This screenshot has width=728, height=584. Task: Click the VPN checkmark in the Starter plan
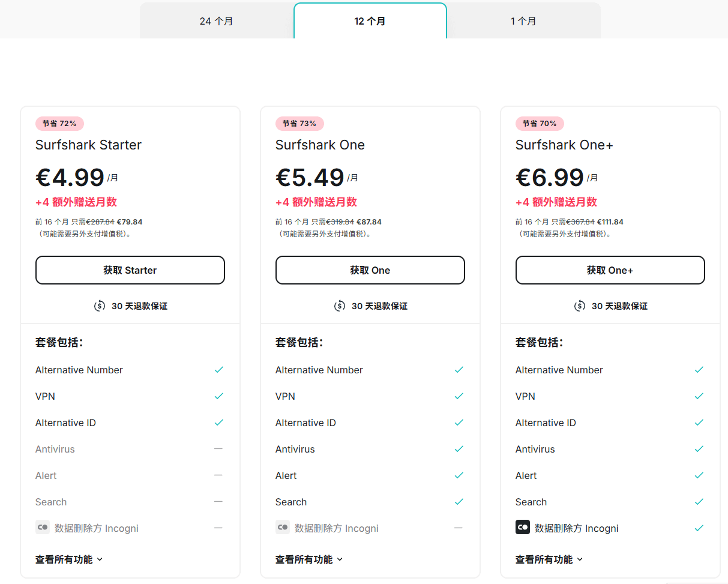point(218,396)
